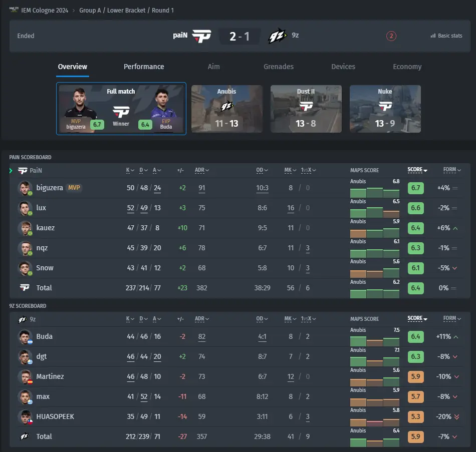Open biguzera's player profile name
Image resolution: width=476 pixels, height=452 pixels.
(50, 188)
